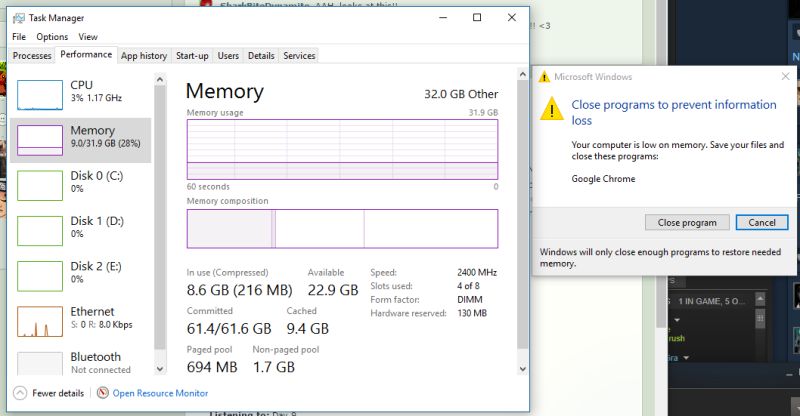Click the Resource Monitor gauge icon
800x416 pixels.
(x=103, y=393)
